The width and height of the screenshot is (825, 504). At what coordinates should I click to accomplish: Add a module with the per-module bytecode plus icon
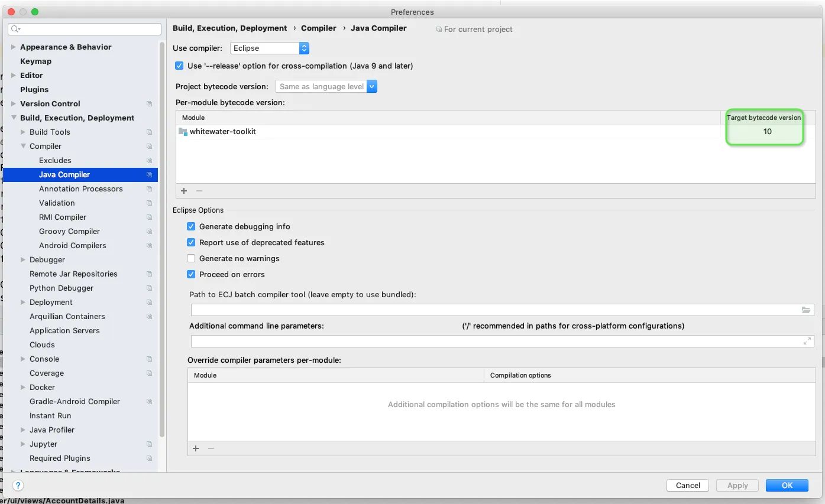click(184, 191)
